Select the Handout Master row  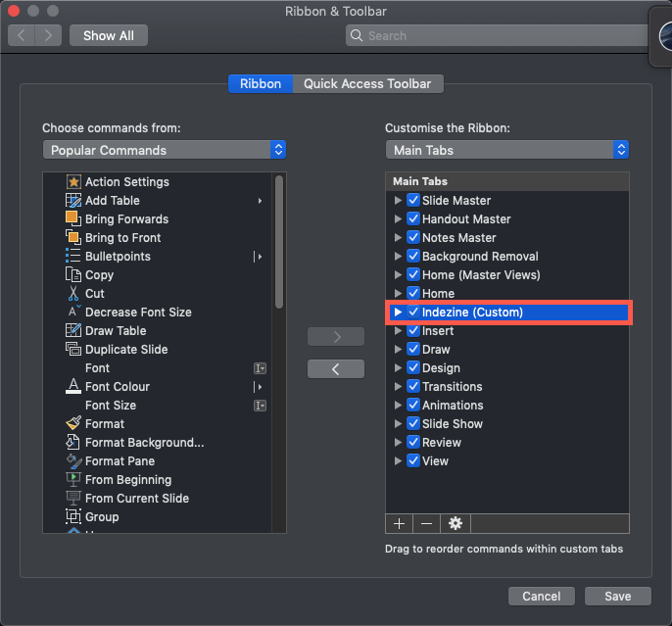click(507, 218)
